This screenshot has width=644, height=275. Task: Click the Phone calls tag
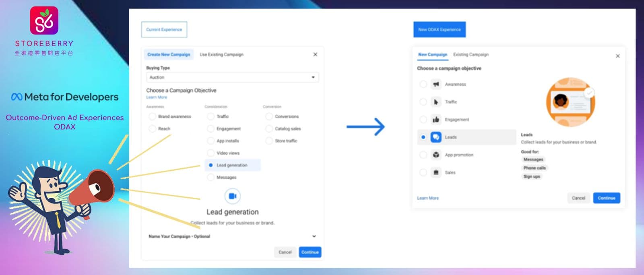[535, 168]
